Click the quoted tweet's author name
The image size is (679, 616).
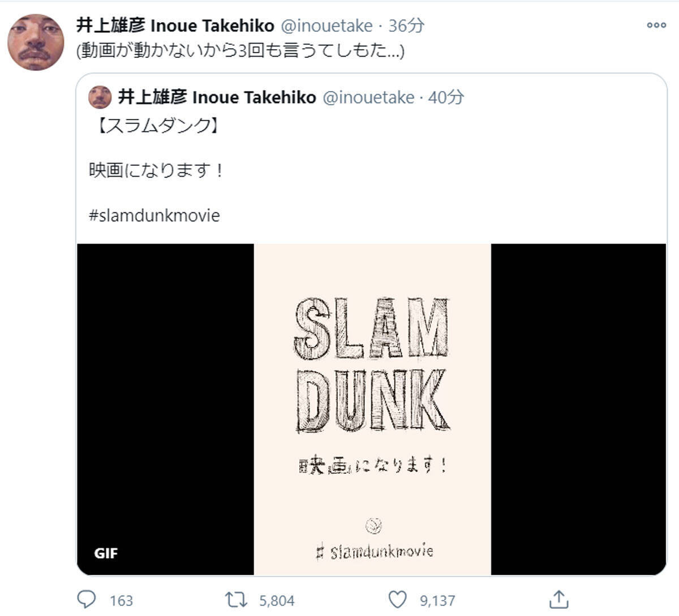217,97
